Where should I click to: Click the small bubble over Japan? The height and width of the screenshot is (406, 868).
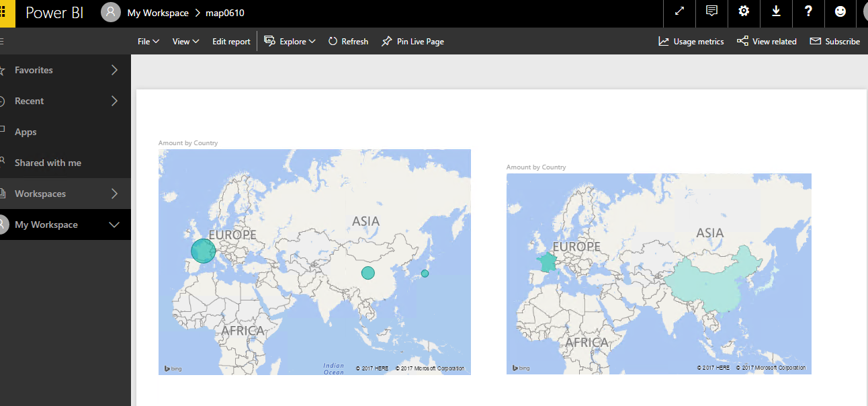click(x=425, y=273)
